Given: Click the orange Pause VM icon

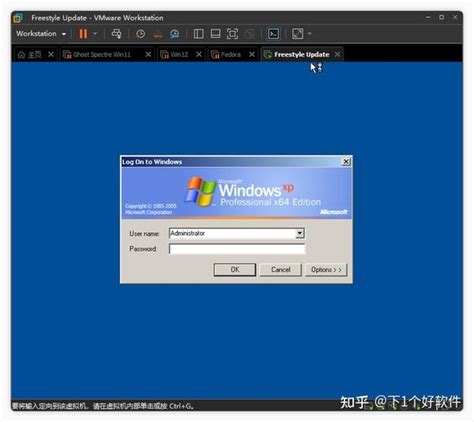Looking at the screenshot, I should click(83, 34).
